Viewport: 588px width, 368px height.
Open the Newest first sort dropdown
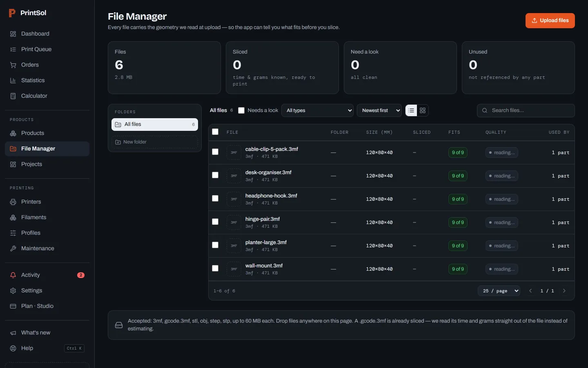pyautogui.click(x=379, y=110)
